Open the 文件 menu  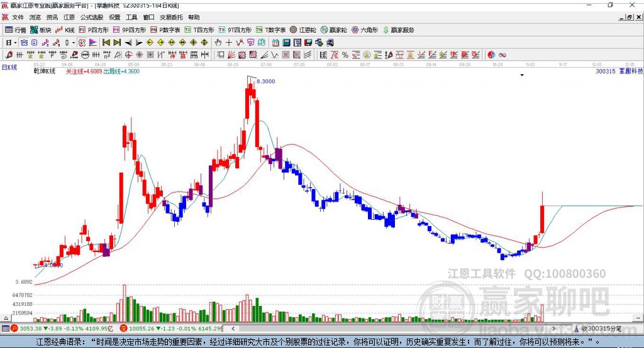[18, 17]
